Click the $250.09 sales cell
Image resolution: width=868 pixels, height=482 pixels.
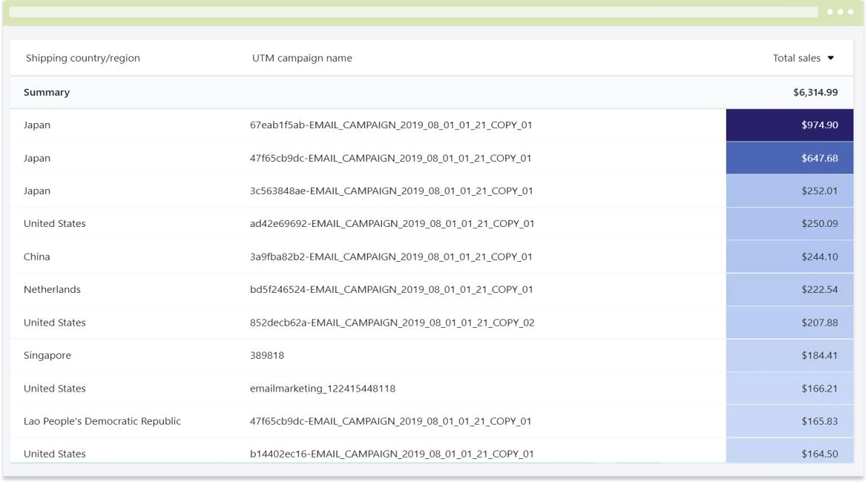(x=789, y=223)
